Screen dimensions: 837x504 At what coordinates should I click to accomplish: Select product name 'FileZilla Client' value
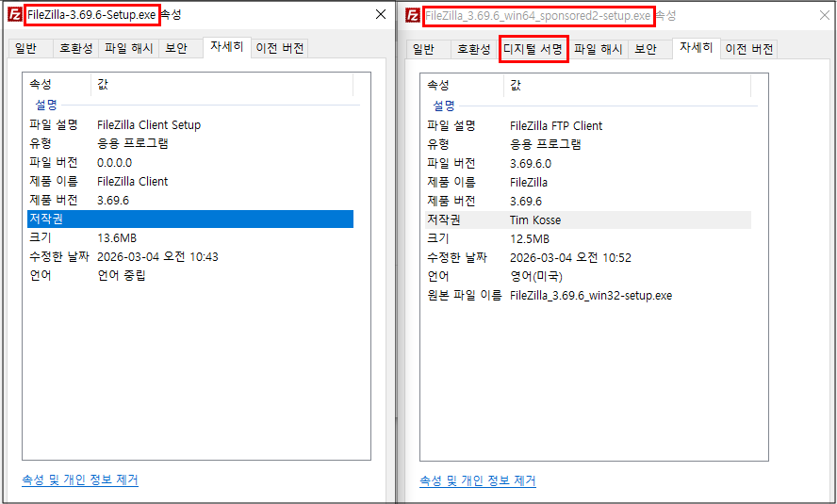click(x=132, y=182)
